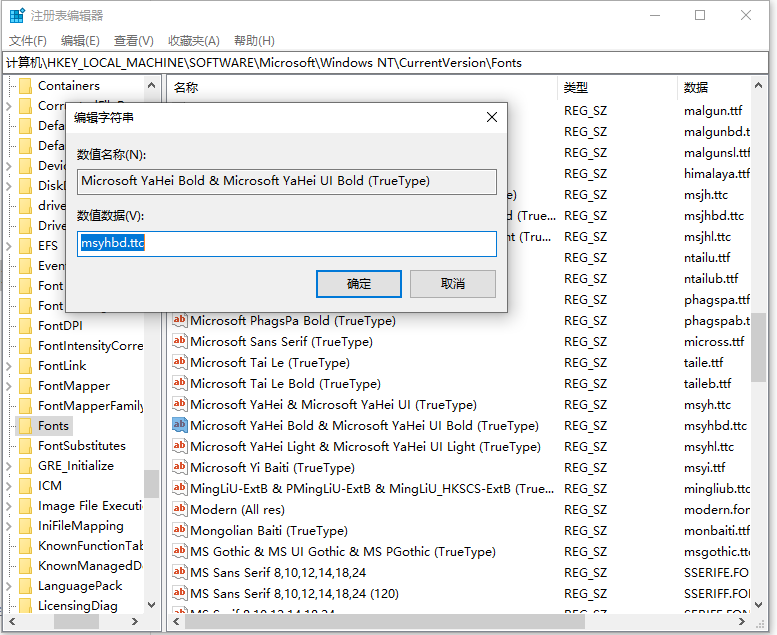Select the FontSubstitutes folder icon
This screenshot has width=777, height=635.
point(25,446)
